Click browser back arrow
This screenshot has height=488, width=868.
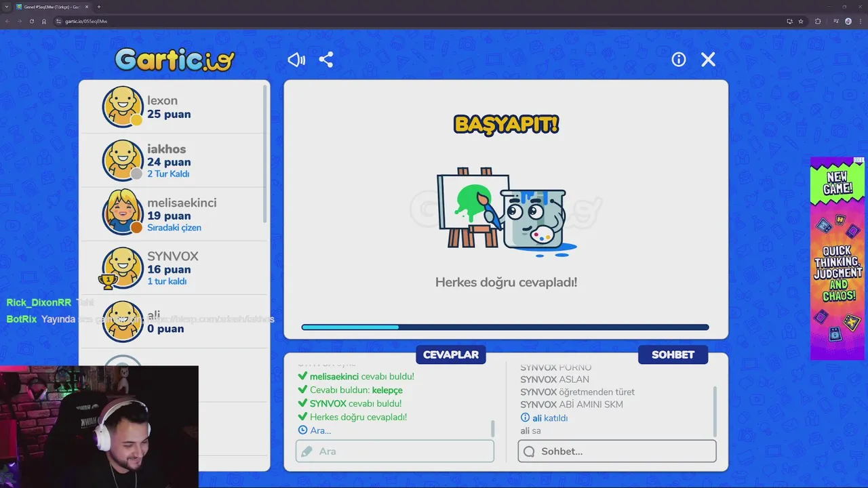click(7, 21)
